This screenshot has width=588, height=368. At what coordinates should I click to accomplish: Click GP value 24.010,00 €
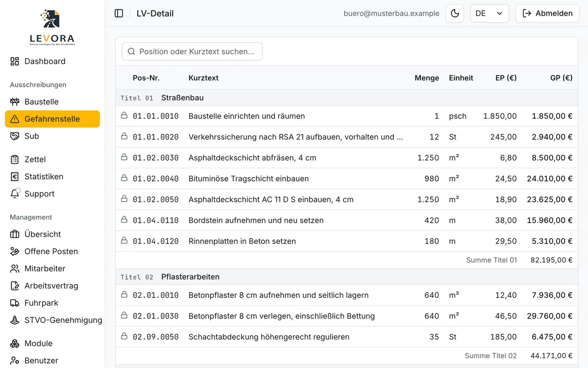pos(550,179)
